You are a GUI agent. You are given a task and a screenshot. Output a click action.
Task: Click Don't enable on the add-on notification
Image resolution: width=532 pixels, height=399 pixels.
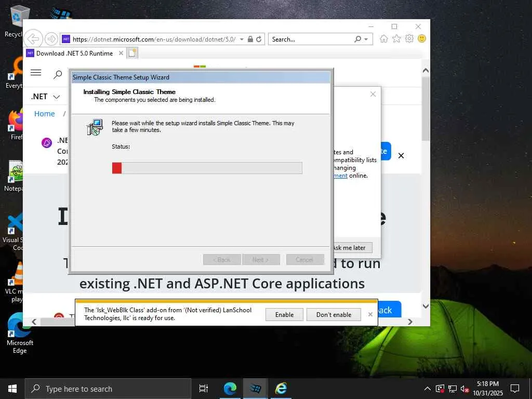click(x=334, y=314)
